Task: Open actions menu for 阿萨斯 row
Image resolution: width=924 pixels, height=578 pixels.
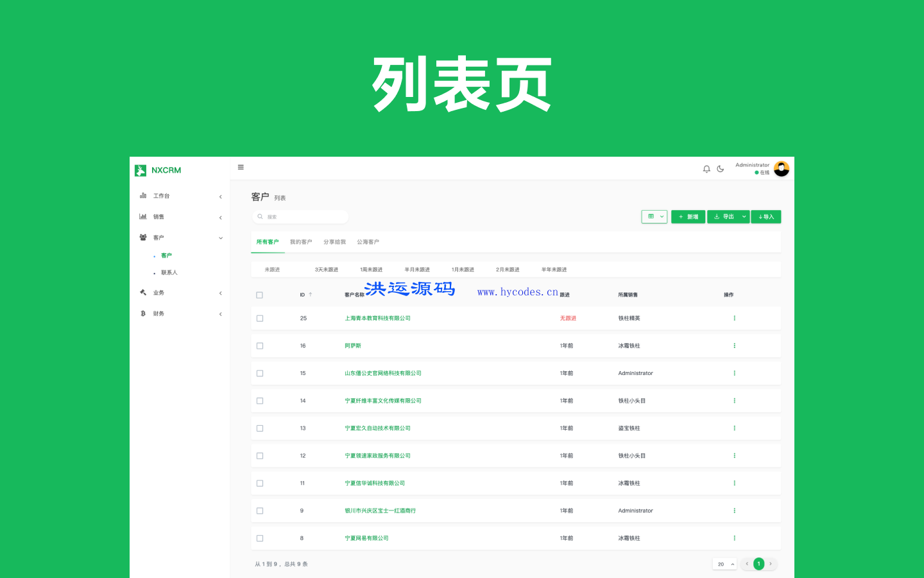Action: click(734, 346)
